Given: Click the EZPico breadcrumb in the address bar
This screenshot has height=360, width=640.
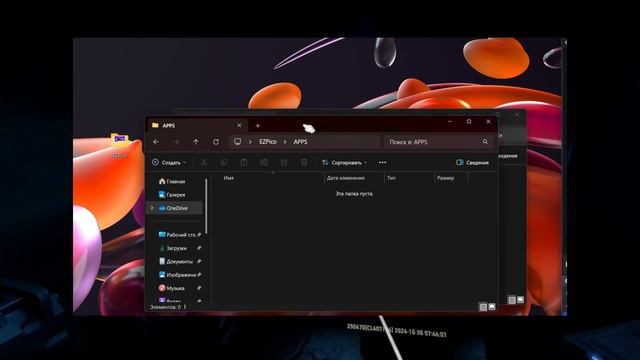Looking at the screenshot, I should (268, 142).
